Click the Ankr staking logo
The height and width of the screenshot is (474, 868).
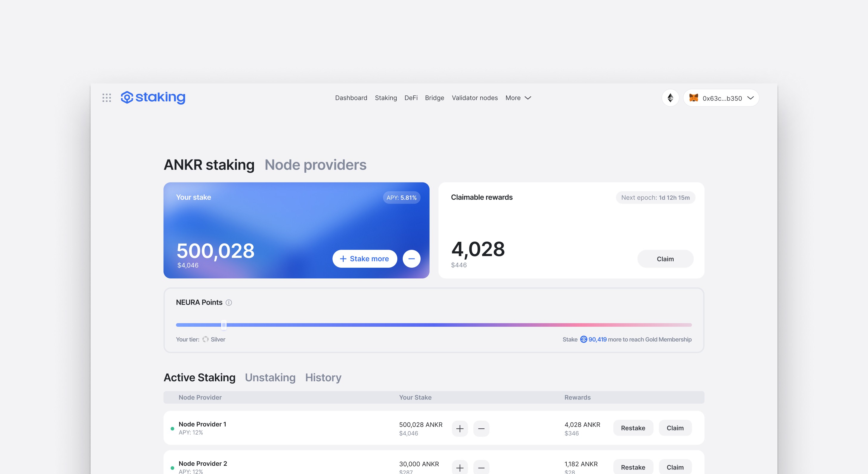tap(153, 97)
